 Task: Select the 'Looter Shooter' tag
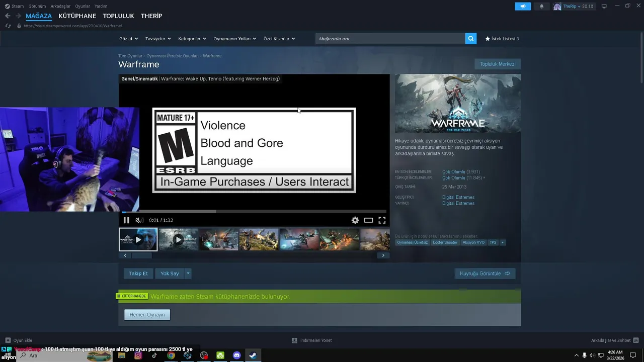(445, 242)
